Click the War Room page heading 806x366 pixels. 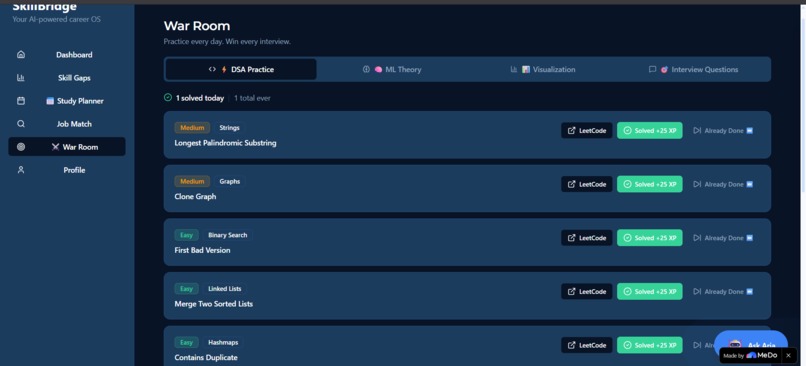point(197,26)
